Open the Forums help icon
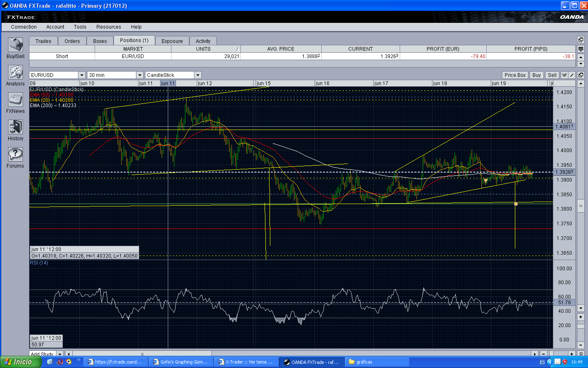Viewport: 588px width, 368px height. tap(15, 155)
